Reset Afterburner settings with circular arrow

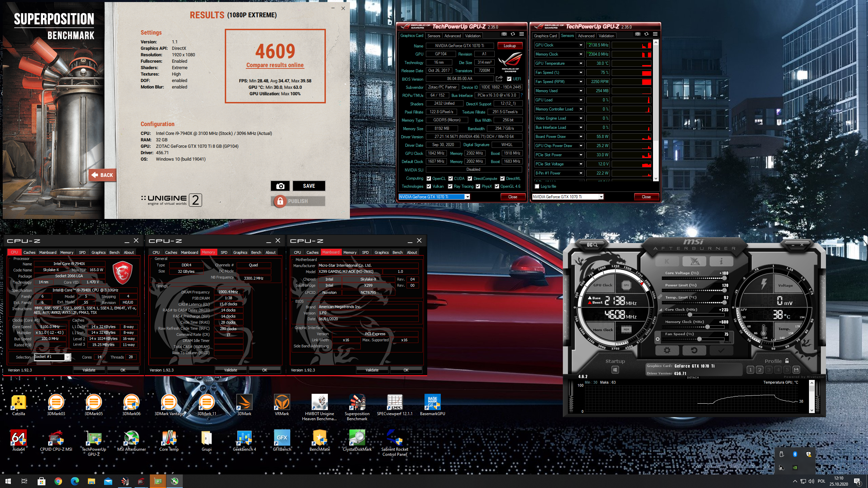pos(694,350)
